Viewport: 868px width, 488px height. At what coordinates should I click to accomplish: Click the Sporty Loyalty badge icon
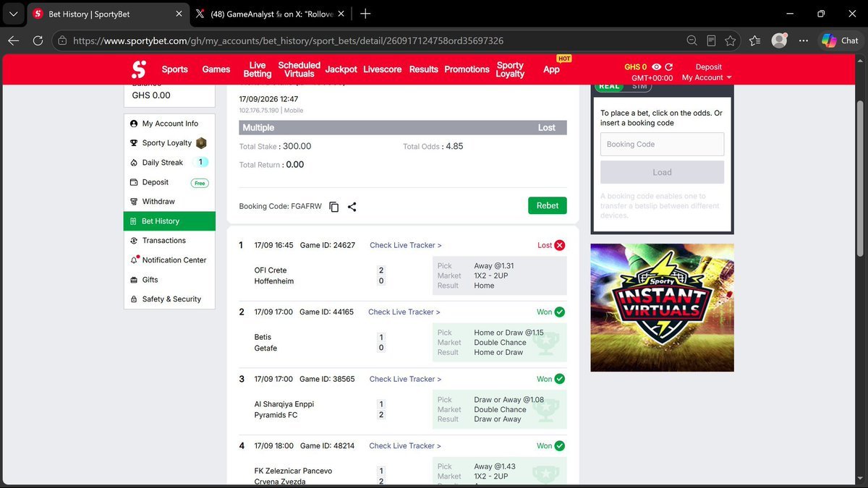point(201,143)
